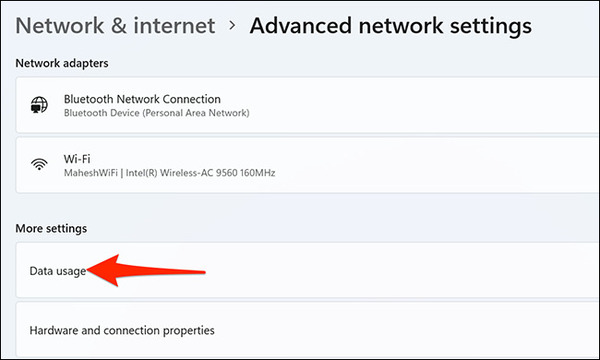Viewport: 600px width, 360px height.
Task: Click the Bluetooth network globe icon
Action: coord(39,105)
